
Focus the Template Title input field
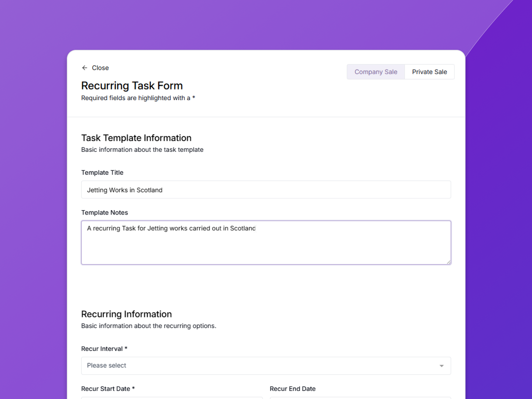click(266, 190)
